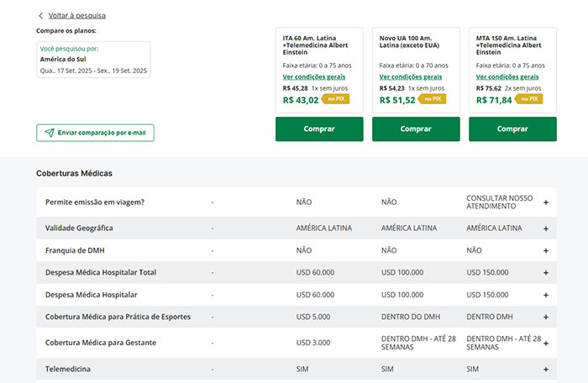
Task: Go back via Voltar à pesquisa link
Action: [77, 16]
